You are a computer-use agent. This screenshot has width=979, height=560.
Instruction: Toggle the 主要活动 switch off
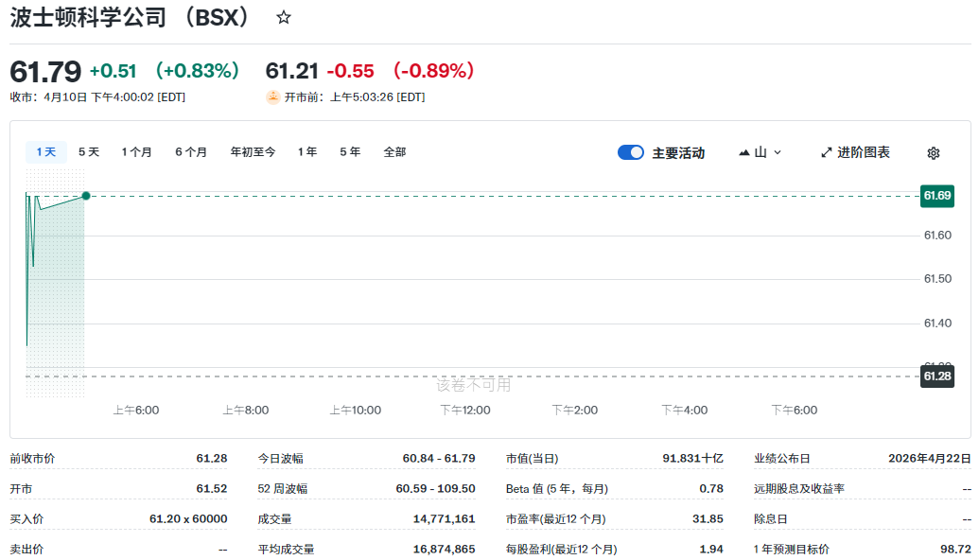coord(630,152)
